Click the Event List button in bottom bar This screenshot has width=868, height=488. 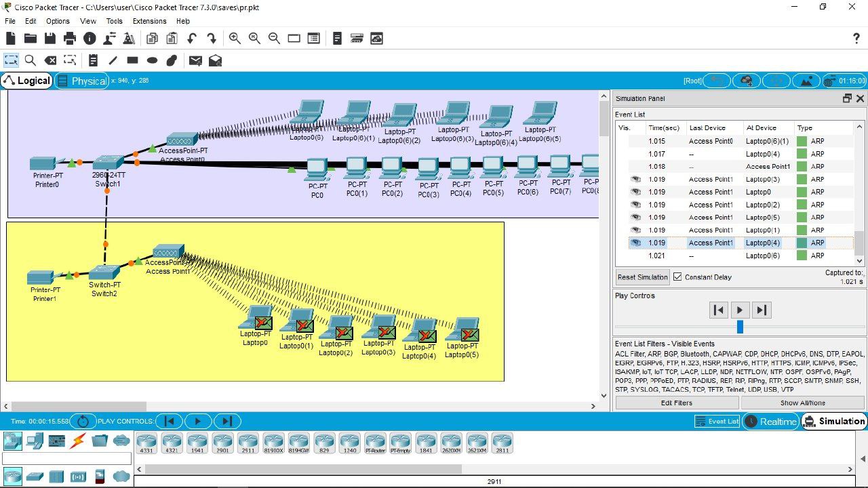tap(717, 421)
